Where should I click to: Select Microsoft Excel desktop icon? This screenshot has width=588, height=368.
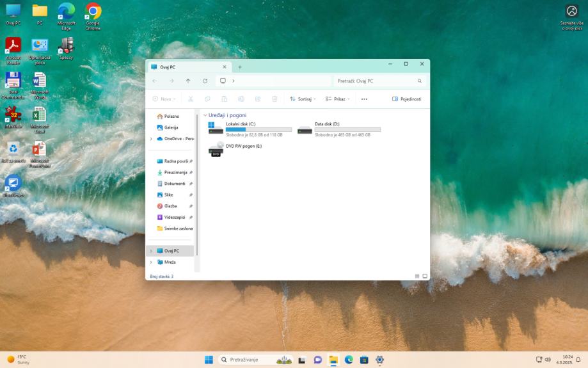click(x=40, y=120)
